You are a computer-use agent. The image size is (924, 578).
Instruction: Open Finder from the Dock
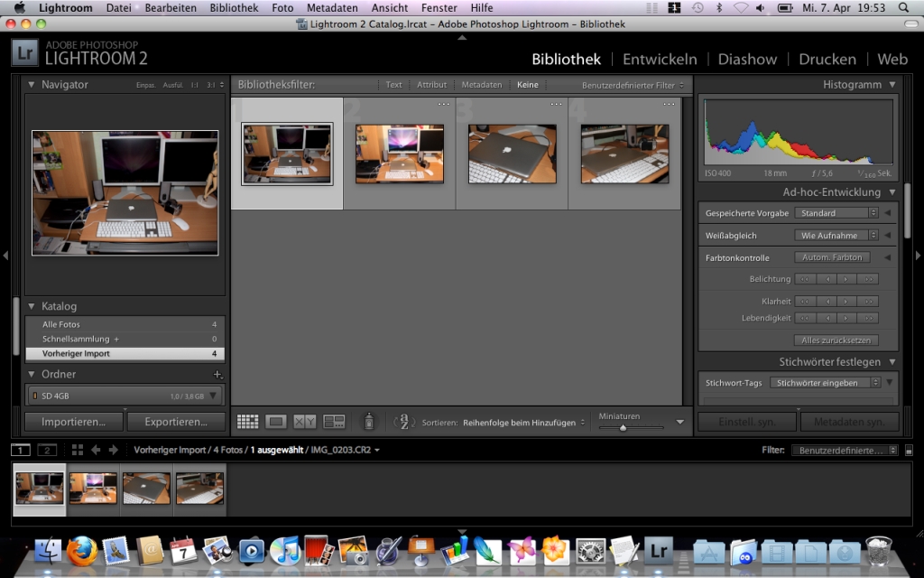tap(48, 551)
